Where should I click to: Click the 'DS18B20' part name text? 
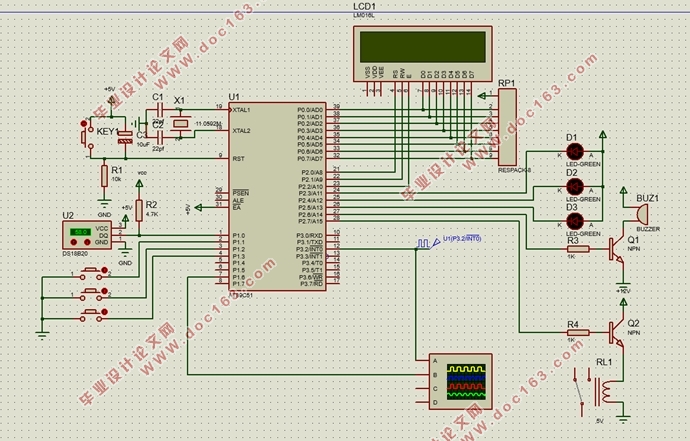(x=75, y=254)
